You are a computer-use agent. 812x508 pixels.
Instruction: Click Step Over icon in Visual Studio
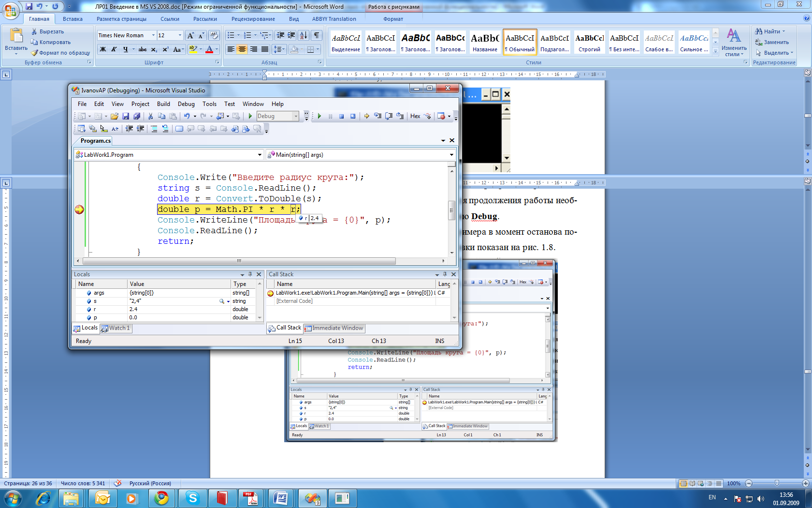pos(389,116)
